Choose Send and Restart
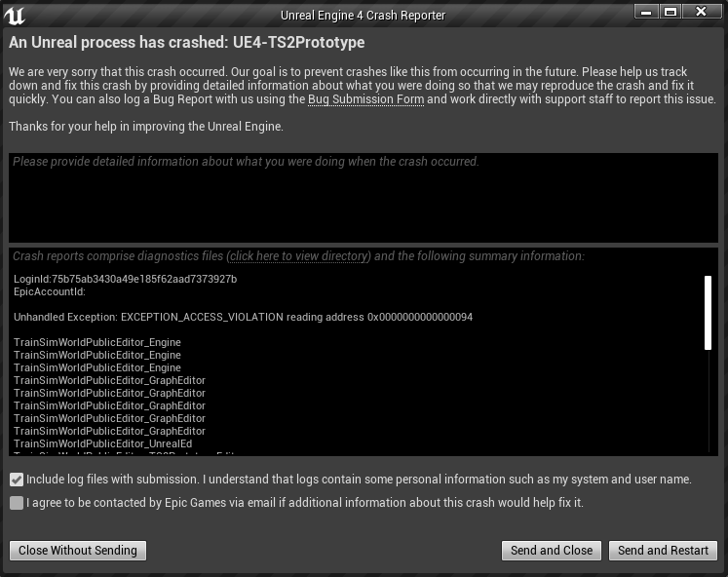728x577 pixels. tap(663, 551)
